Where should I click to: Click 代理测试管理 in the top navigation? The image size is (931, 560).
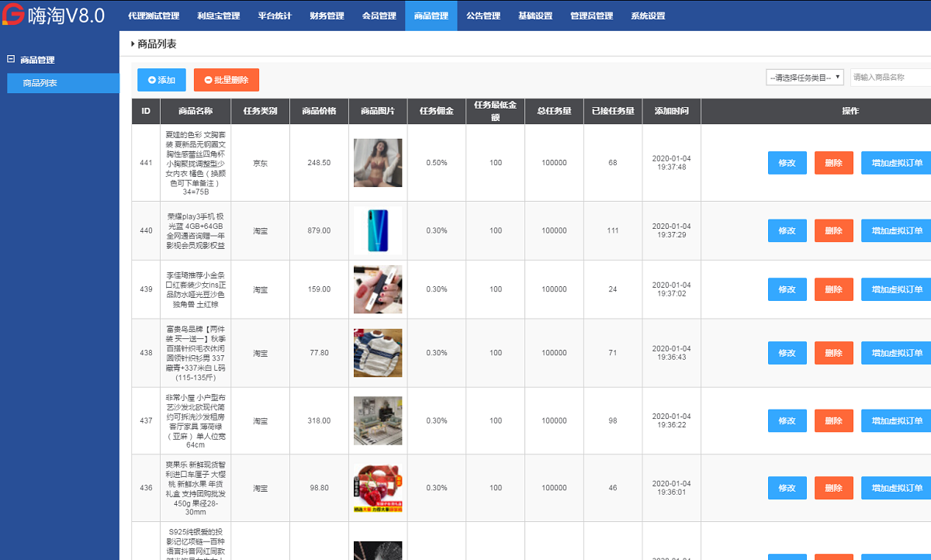point(153,15)
